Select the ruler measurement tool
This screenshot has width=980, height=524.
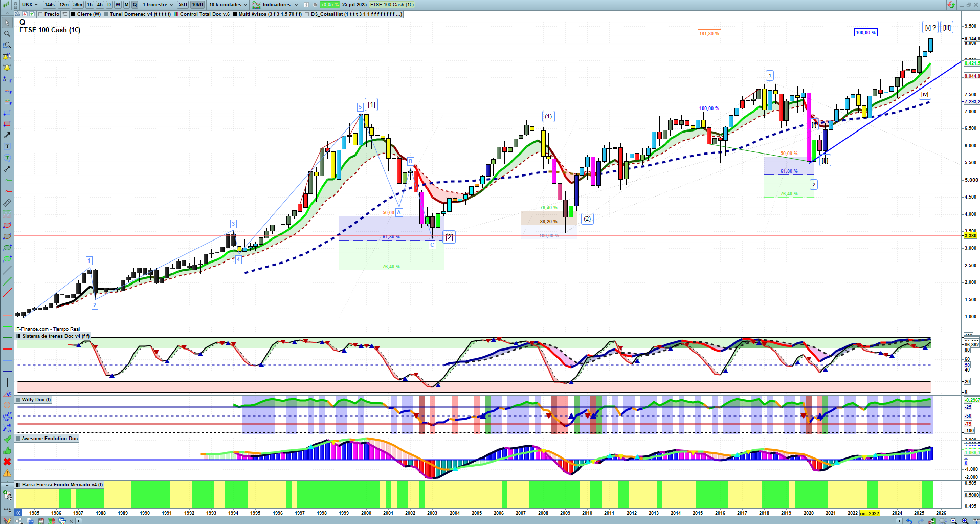click(x=7, y=203)
